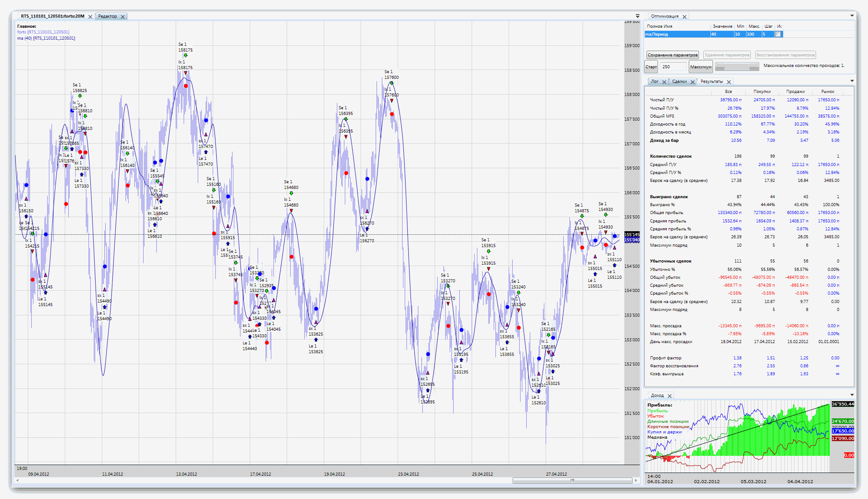Close the RTS_110101_120501 chart tab
Image resolution: width=868 pixels, height=499 pixels.
[x=90, y=17]
